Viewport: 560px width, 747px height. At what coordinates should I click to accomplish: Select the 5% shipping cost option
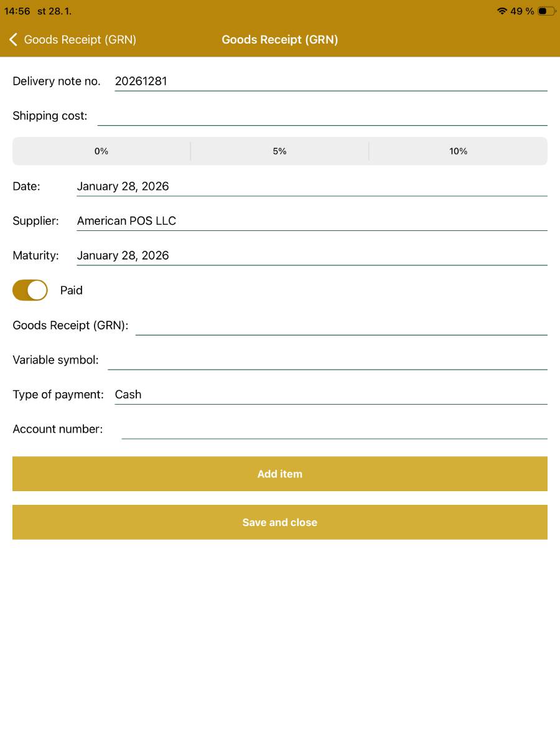(279, 151)
